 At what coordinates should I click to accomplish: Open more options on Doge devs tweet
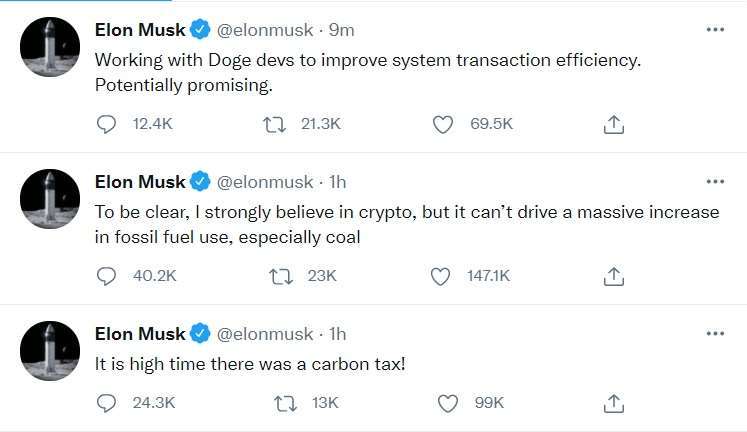[x=715, y=30]
